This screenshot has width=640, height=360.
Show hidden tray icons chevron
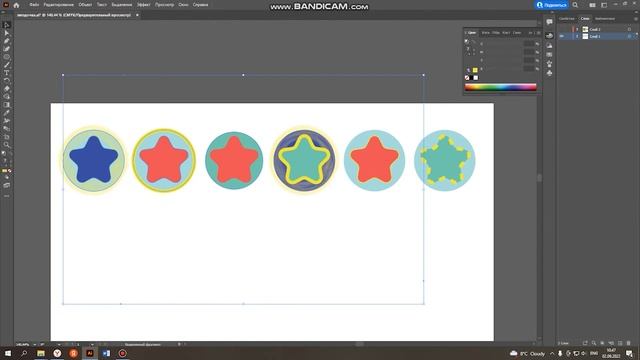point(552,353)
